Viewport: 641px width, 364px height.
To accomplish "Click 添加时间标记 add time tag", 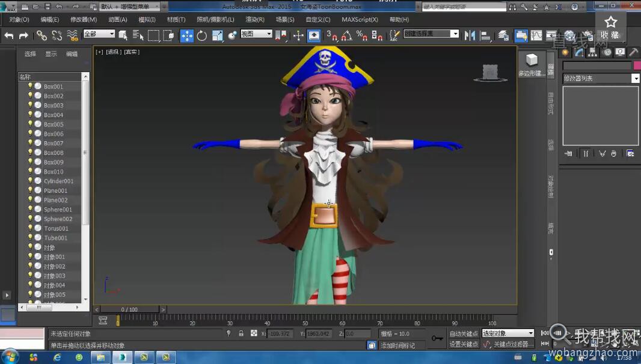I will [x=397, y=345].
